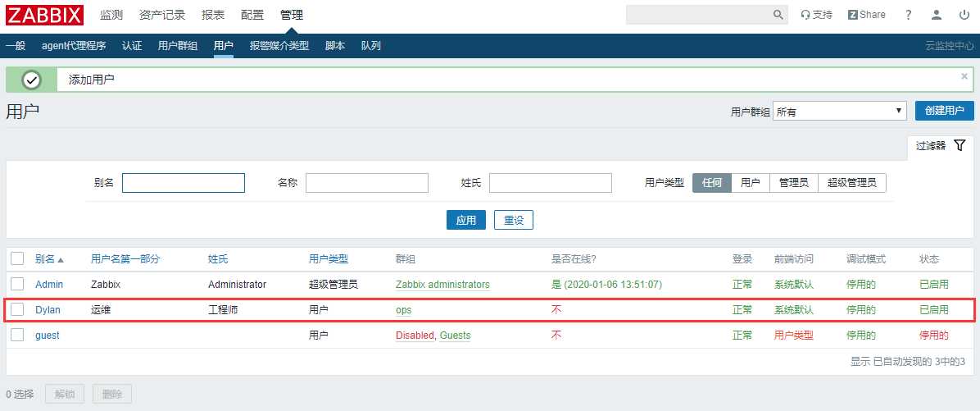Click the green checkmark success icon
Image resolution: width=980 pixels, height=411 pixels.
(31, 80)
